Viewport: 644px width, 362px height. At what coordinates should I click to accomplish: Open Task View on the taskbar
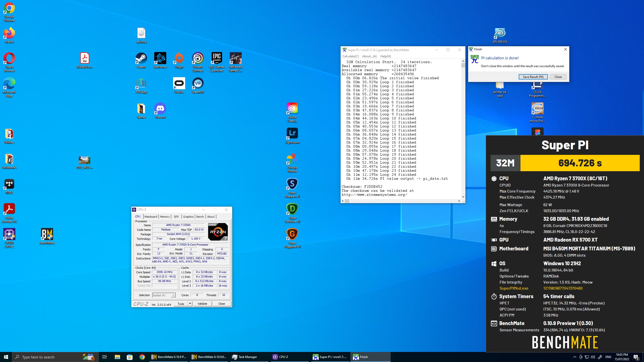click(x=105, y=357)
